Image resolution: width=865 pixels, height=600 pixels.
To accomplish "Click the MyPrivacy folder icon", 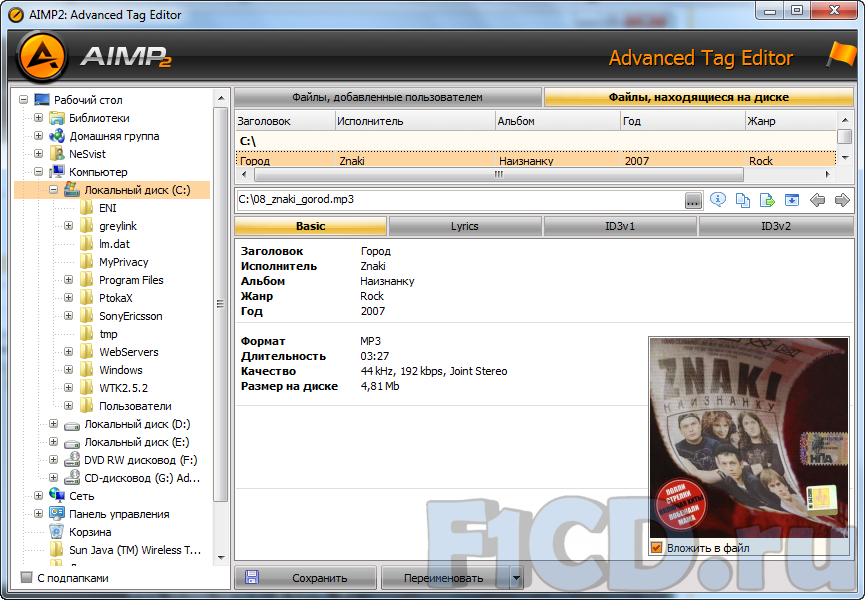I will point(87,262).
